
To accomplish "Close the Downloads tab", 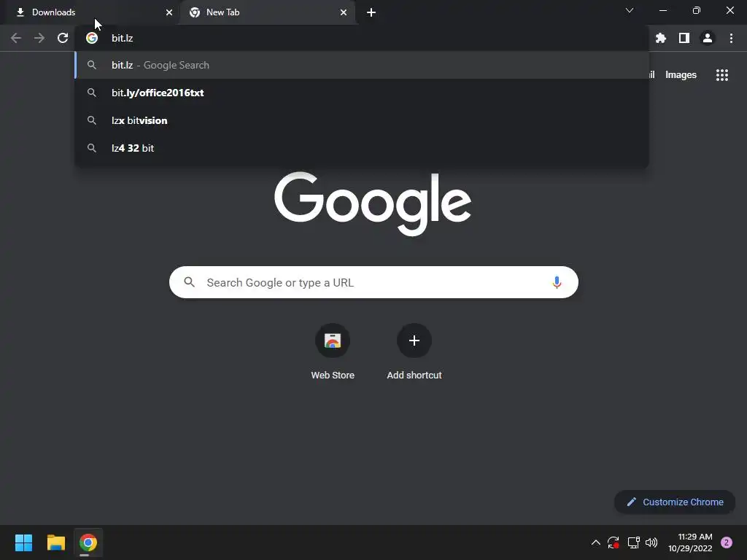I will (x=169, y=12).
